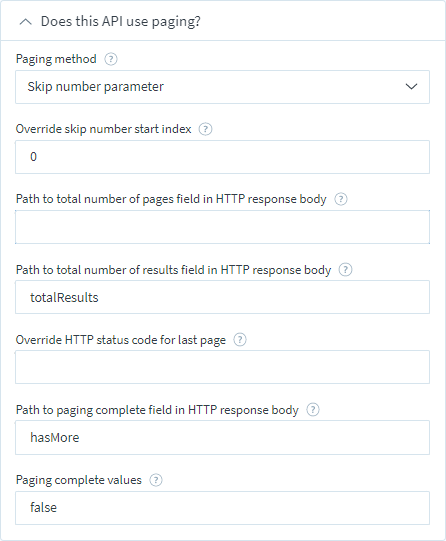The image size is (446, 541).
Task: Select the field containing totalResults
Action: coord(222,297)
